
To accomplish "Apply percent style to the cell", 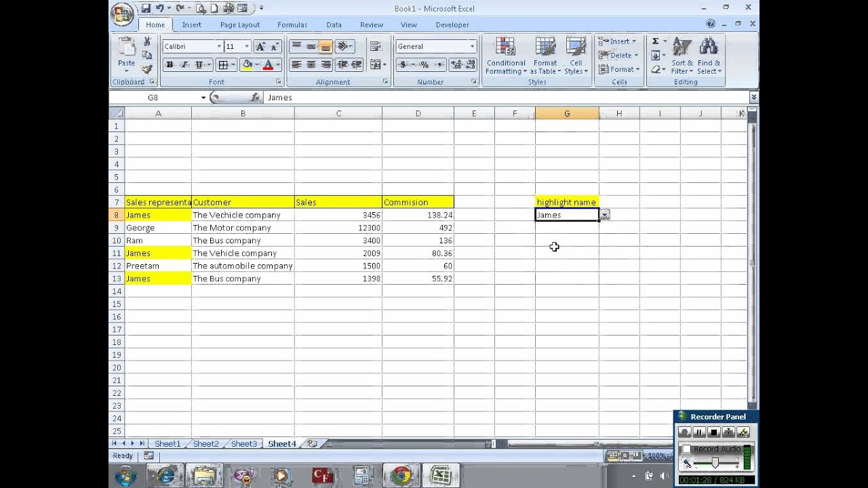I will [x=424, y=64].
